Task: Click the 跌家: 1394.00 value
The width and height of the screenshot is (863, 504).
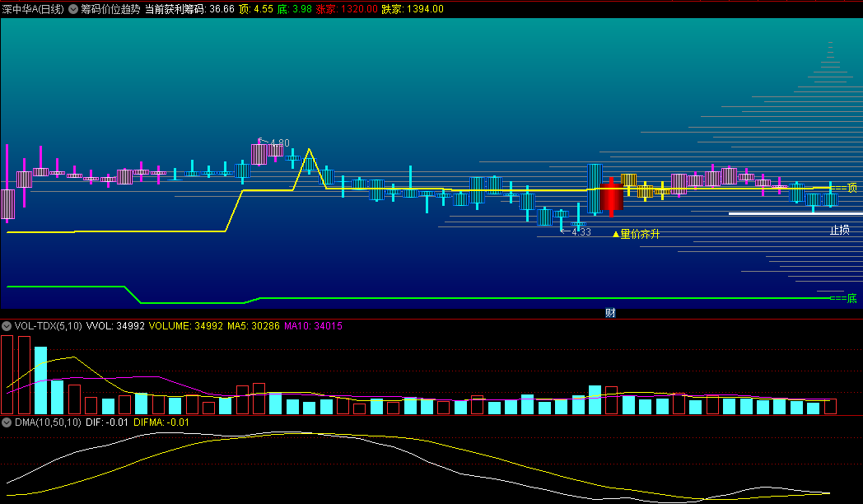Action: click(x=413, y=9)
